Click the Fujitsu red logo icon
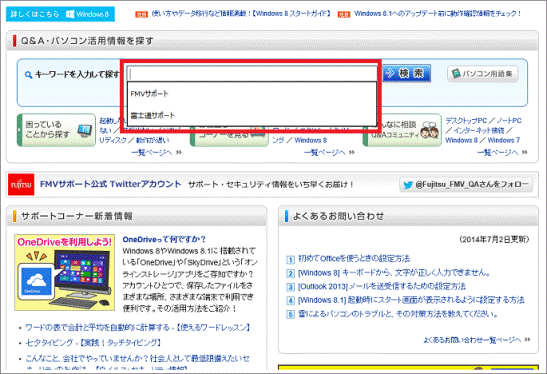 click(x=21, y=184)
